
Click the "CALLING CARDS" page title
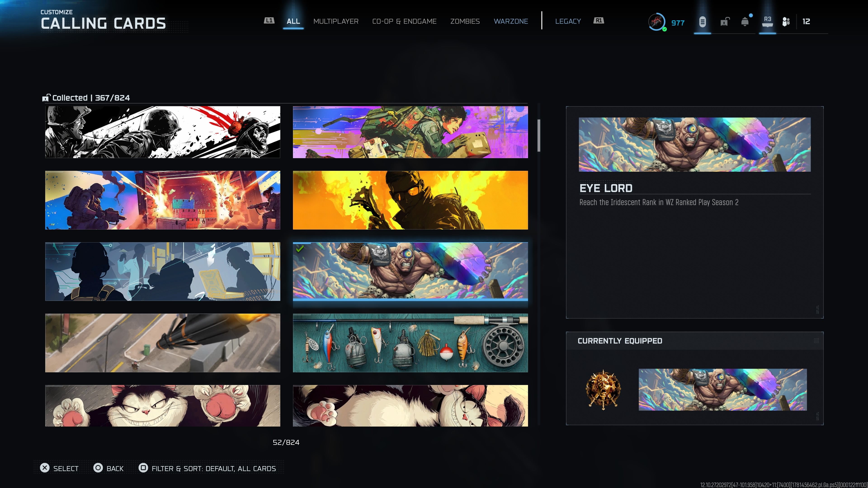pyautogui.click(x=103, y=23)
